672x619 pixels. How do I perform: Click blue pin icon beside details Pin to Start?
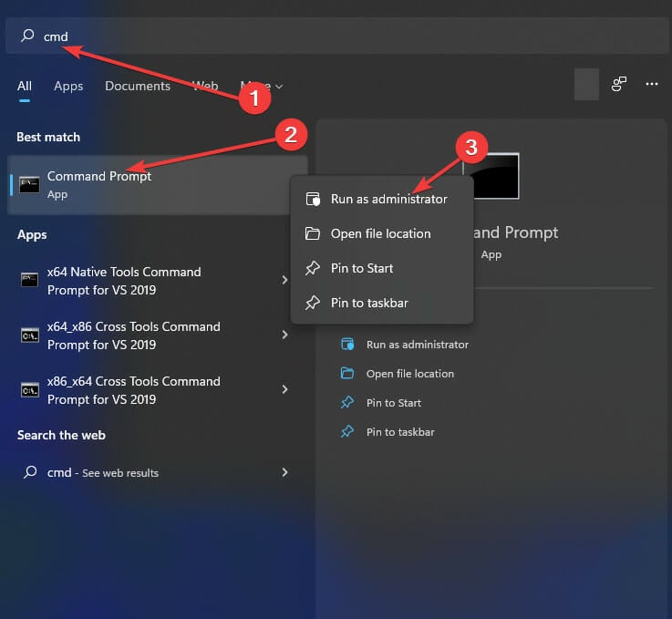coord(347,402)
